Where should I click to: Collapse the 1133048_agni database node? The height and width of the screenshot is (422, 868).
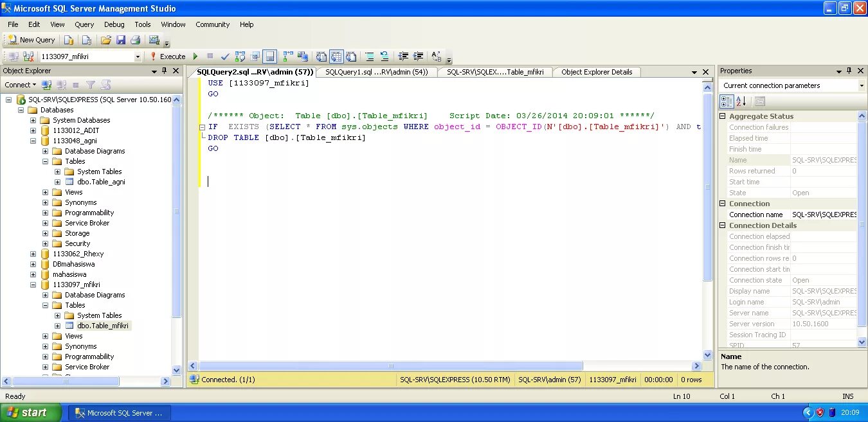33,141
